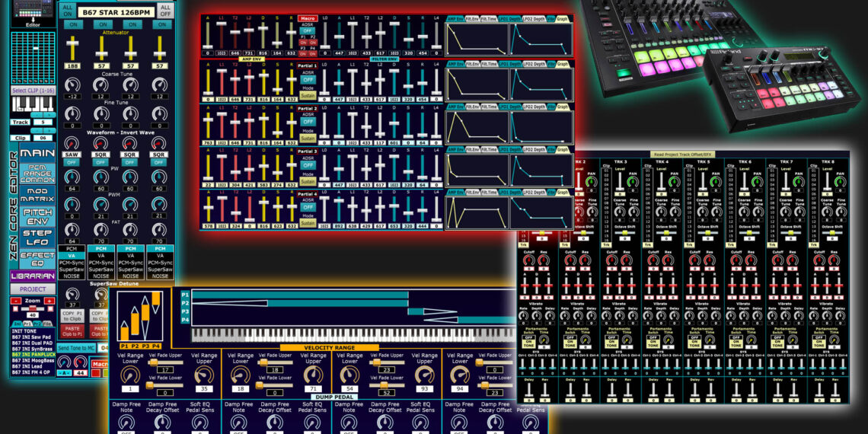Viewport: 868px width, 434px height.
Task: Toggle the ALL OFF button
Action: [165, 10]
